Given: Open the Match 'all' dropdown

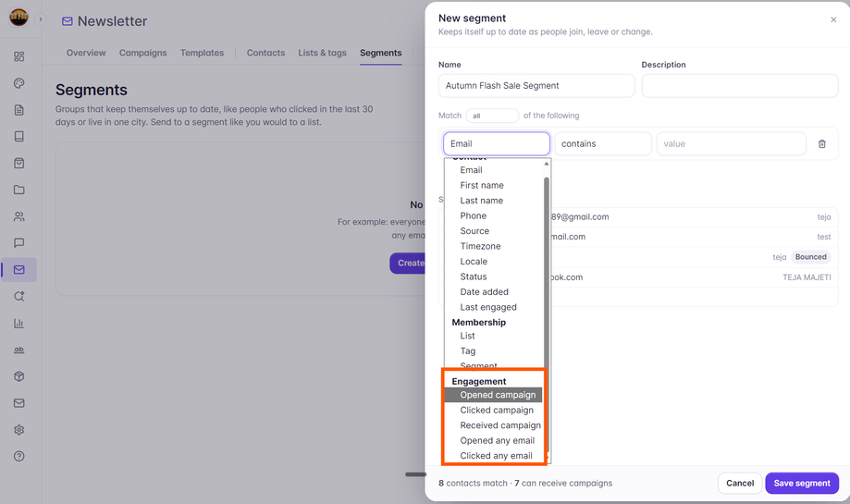Looking at the screenshot, I should pyautogui.click(x=492, y=116).
